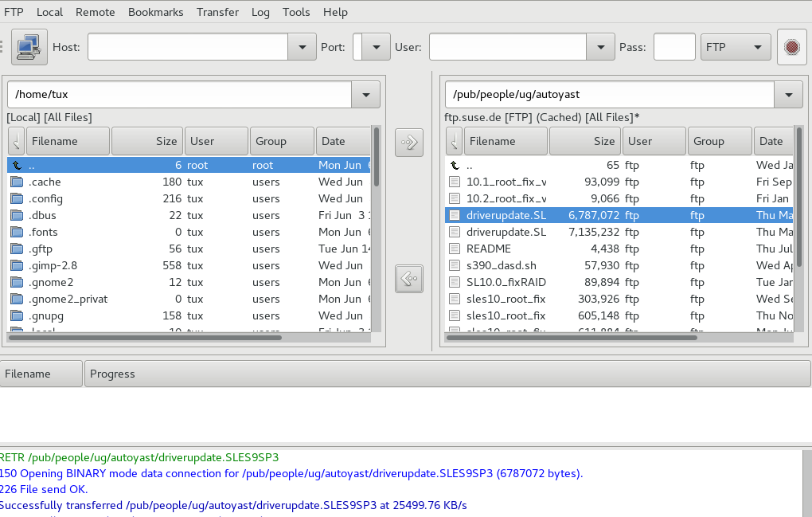Open the FTP protocol selector

pos(736,47)
